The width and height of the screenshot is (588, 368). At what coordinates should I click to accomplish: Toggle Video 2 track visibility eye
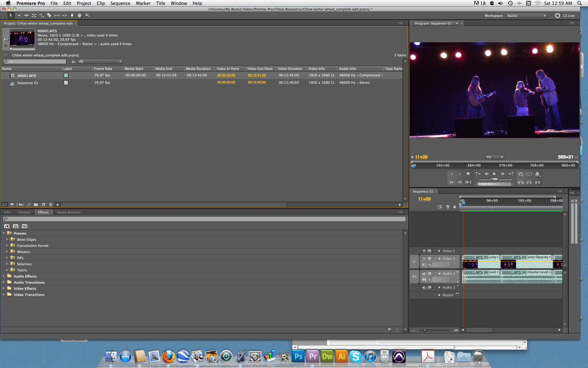424,251
